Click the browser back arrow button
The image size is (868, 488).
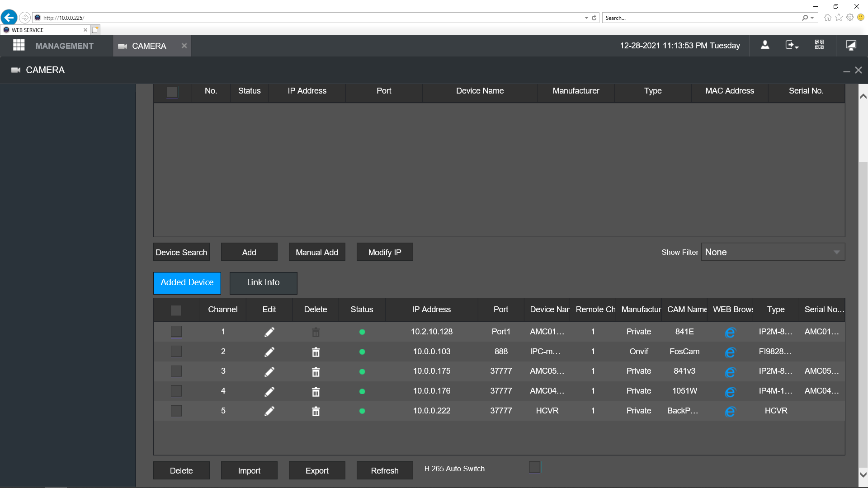pos(9,18)
